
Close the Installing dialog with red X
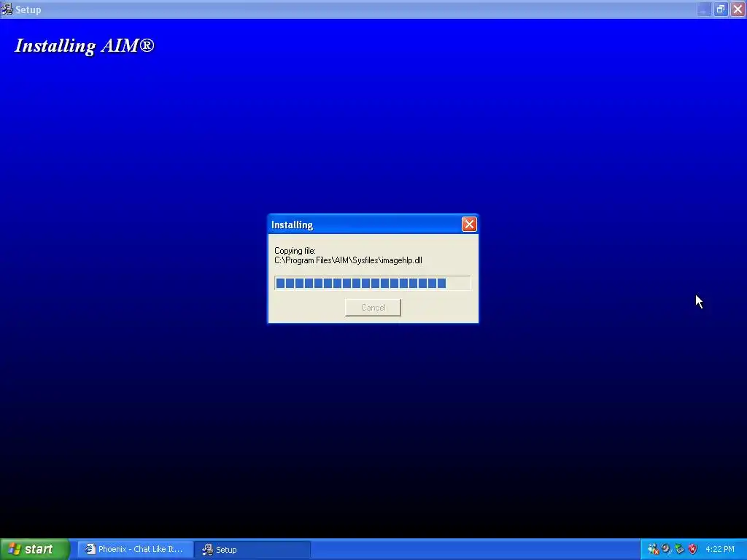pyautogui.click(x=469, y=225)
